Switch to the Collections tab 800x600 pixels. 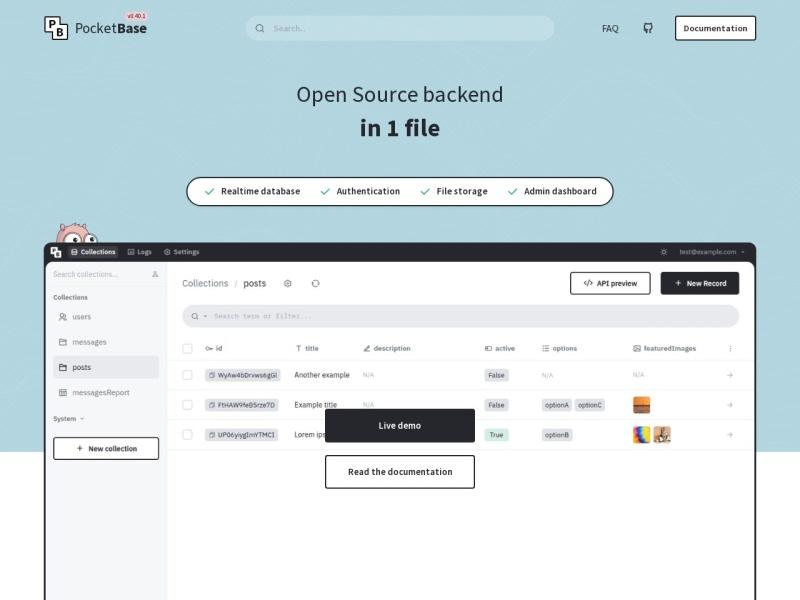point(93,252)
